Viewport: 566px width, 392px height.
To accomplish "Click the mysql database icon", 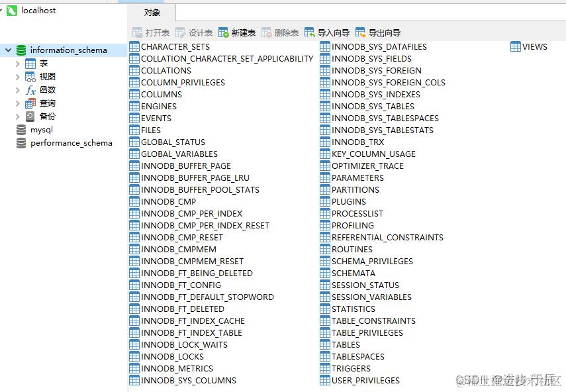I will pyautogui.click(x=21, y=130).
